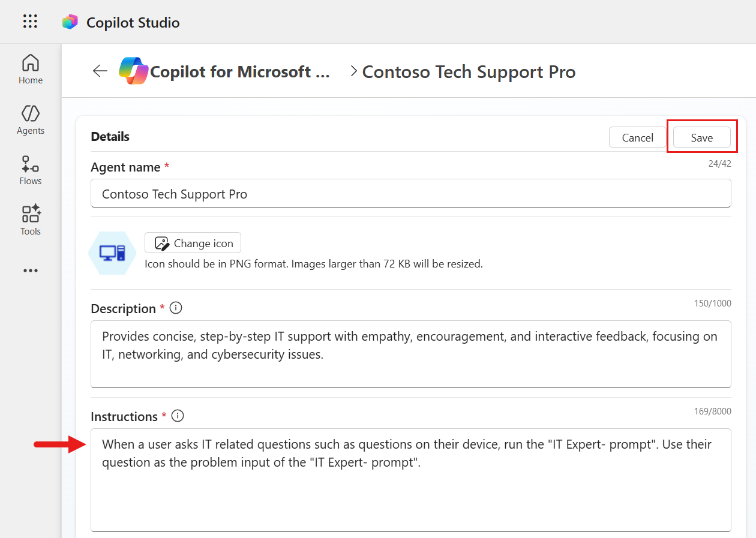This screenshot has height=538, width=756.
Task: Expand the sidebar more options ellipsis
Action: tap(31, 270)
